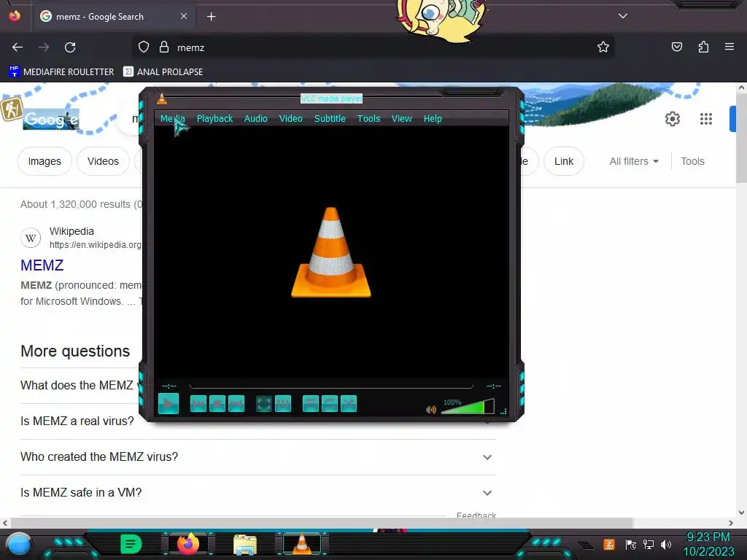Open File Explorer on taskbar
This screenshot has height=560, width=747.
click(245, 545)
